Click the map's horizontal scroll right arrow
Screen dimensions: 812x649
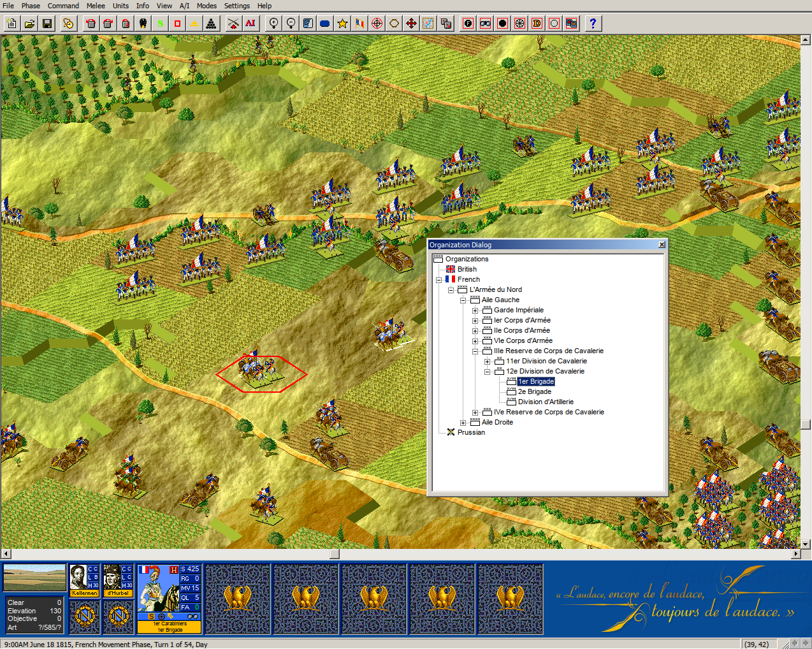[795, 554]
